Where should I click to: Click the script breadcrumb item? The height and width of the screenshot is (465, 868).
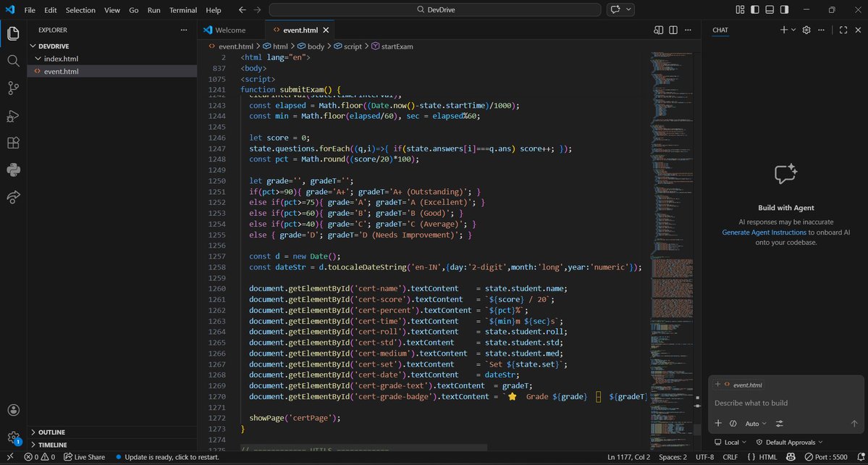347,46
